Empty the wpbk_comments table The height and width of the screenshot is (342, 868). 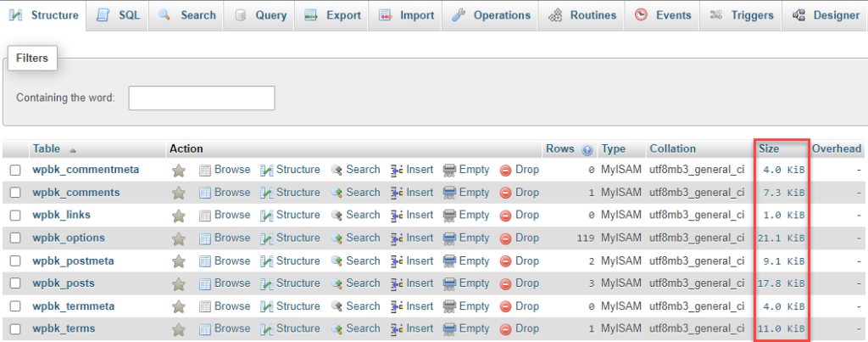coord(466,193)
